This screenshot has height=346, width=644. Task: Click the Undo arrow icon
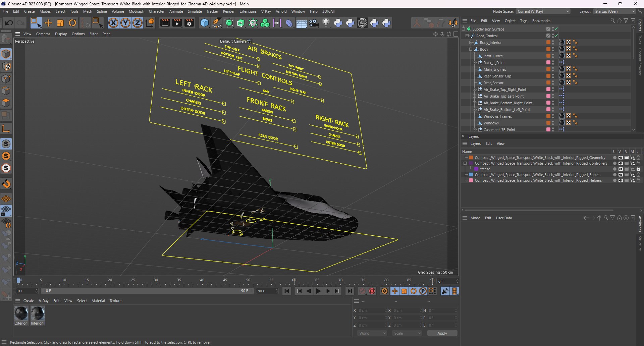9,23
